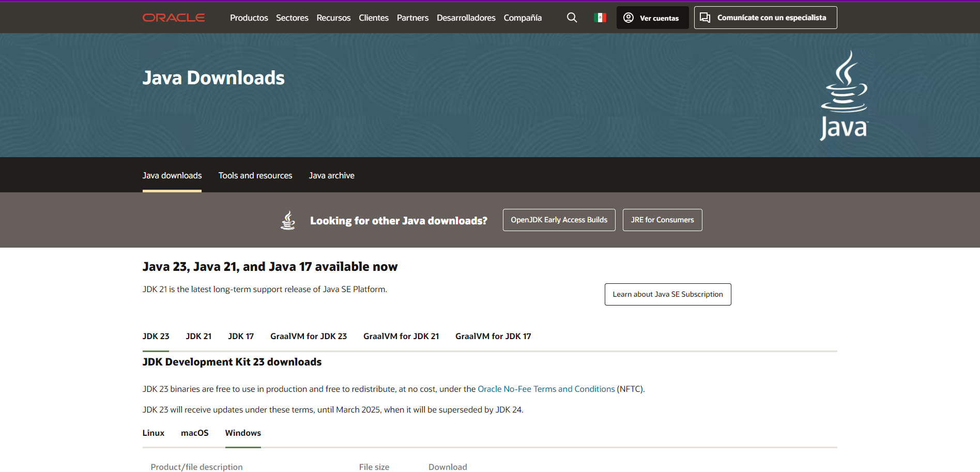
Task: Click the Java logo in the banner
Action: pyautogui.click(x=844, y=95)
